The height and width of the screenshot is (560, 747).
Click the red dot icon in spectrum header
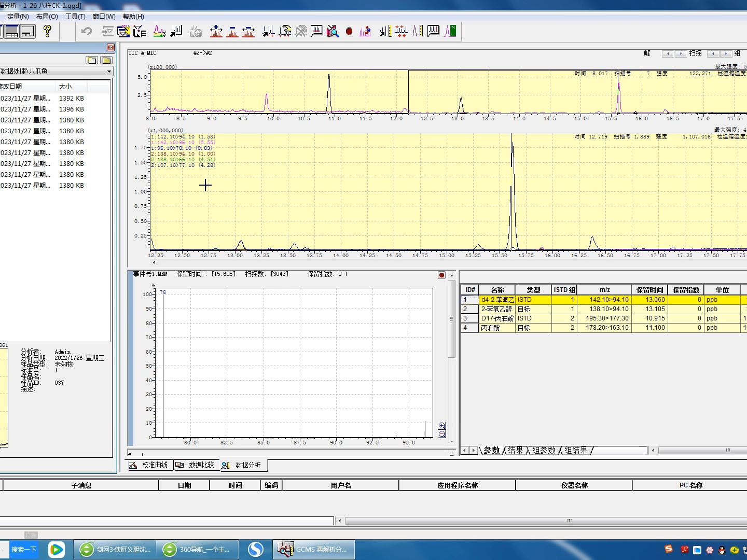point(441,275)
